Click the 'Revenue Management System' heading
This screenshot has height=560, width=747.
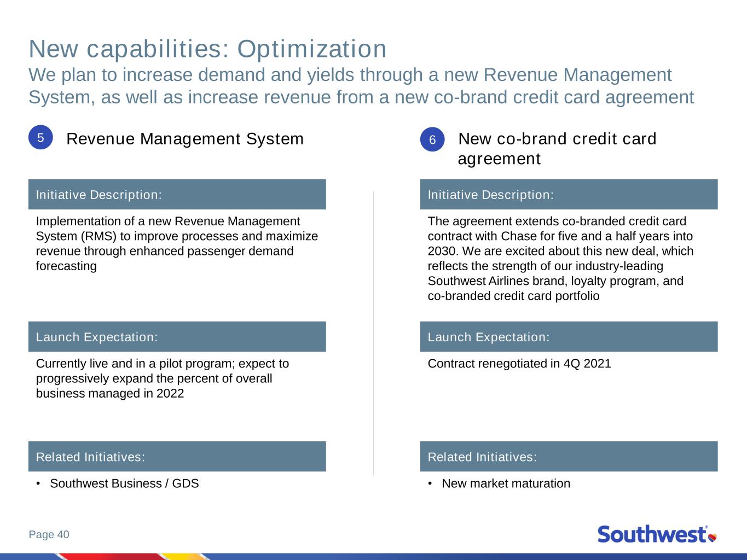pyautogui.click(x=185, y=139)
